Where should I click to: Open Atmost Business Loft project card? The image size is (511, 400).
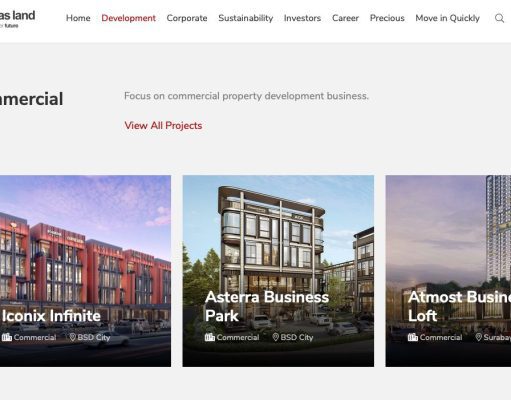pyautogui.click(x=448, y=271)
